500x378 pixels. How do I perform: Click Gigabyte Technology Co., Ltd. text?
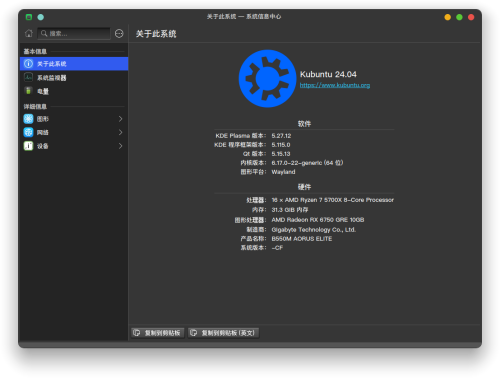coord(314,230)
